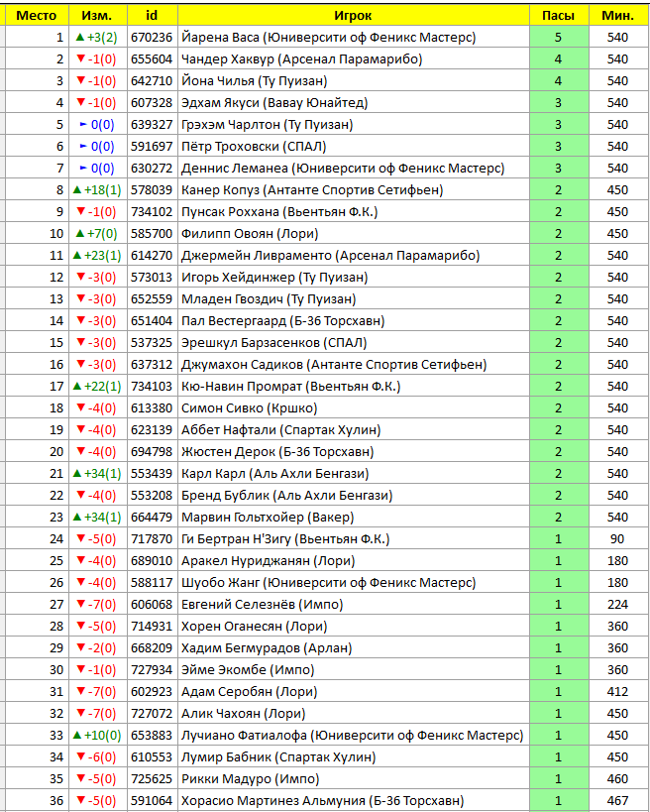Select Жюстен Дерок player cell
Image resolution: width=650 pixels, height=812 pixels.
353,451
